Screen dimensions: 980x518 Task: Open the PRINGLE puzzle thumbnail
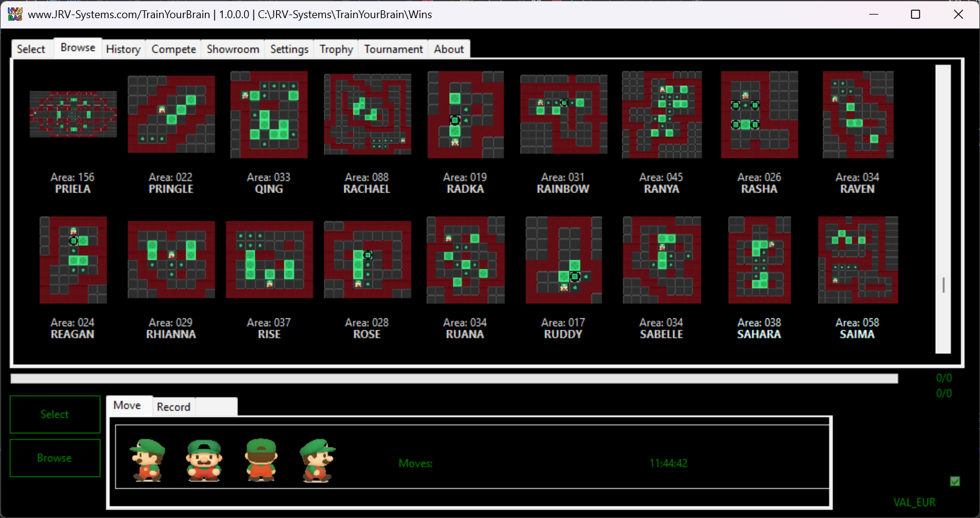click(x=171, y=114)
